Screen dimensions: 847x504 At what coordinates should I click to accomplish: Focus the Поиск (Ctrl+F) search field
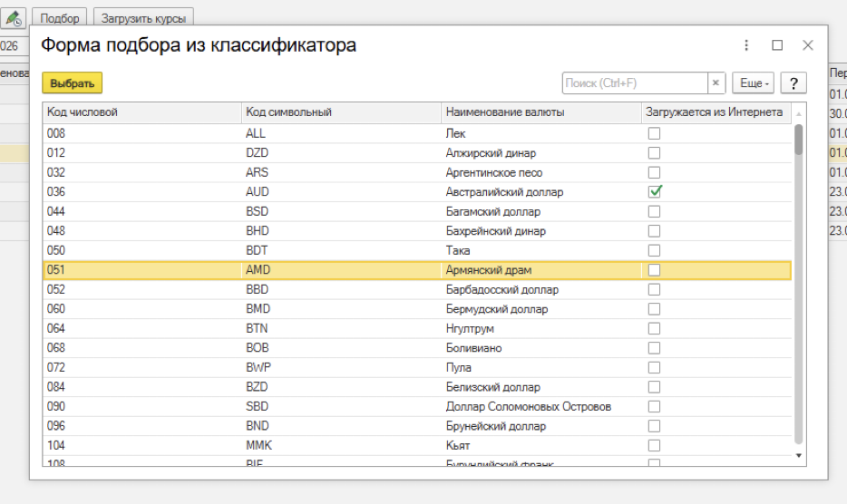(634, 82)
